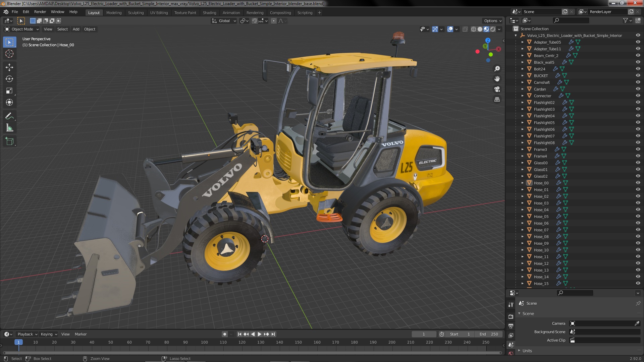Click the Options button in viewport header
Image resolution: width=644 pixels, height=362 pixels.
pos(492,20)
